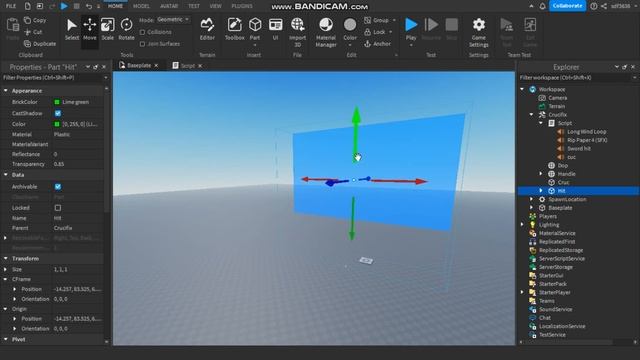Toggle the Locked checkbox
Image resolution: width=640 pixels, height=360 pixels.
pyautogui.click(x=58, y=208)
